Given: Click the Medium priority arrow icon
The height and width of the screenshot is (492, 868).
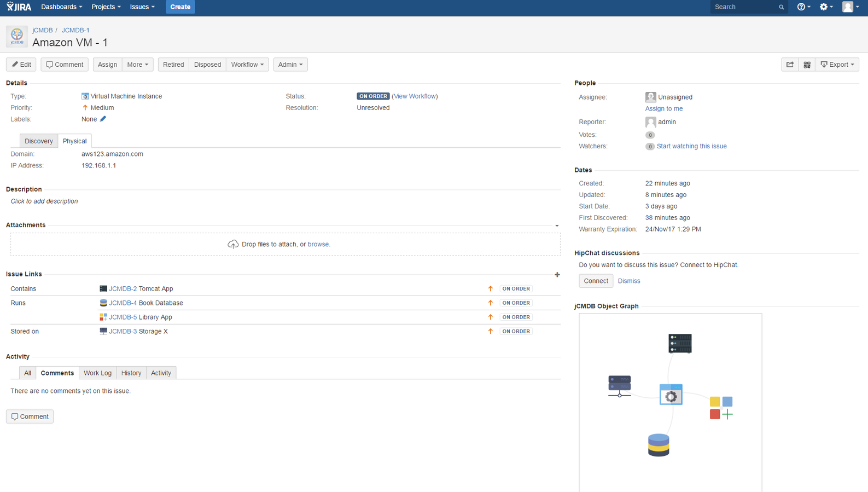Looking at the screenshot, I should click(85, 108).
